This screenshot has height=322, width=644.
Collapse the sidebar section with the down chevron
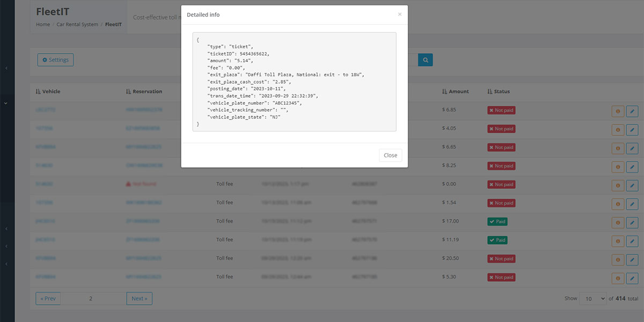6,103
